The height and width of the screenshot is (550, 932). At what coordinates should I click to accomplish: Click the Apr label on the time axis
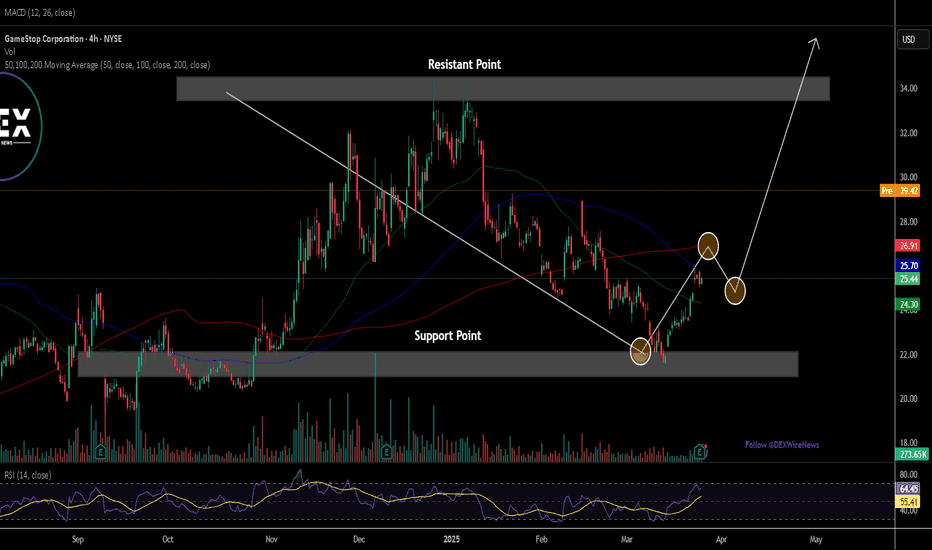tap(721, 539)
